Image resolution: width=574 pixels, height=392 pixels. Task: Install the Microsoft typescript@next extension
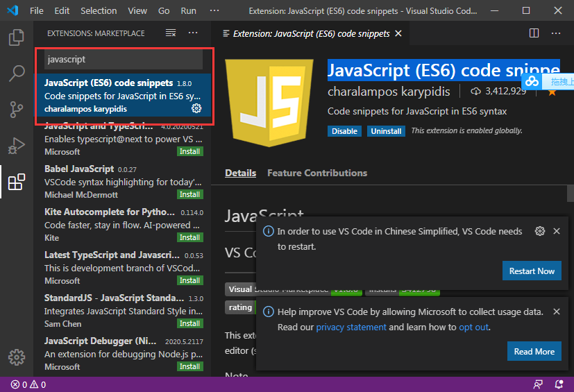190,151
